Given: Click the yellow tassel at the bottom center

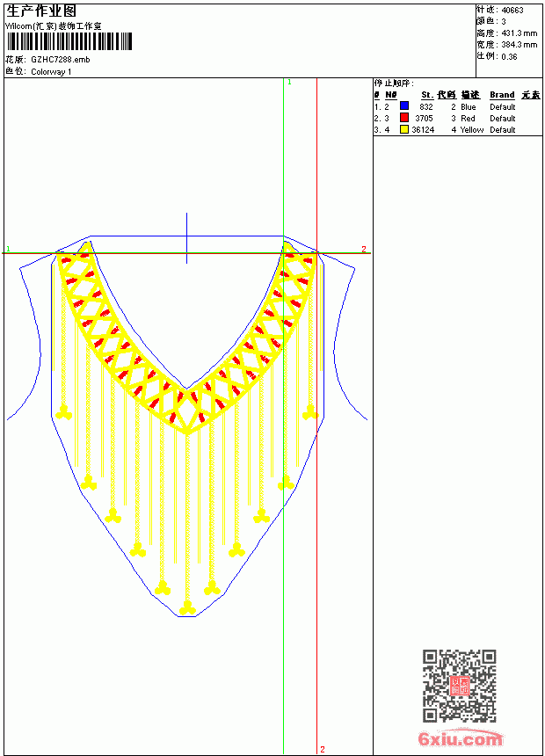Looking at the screenshot, I should pos(187,608).
